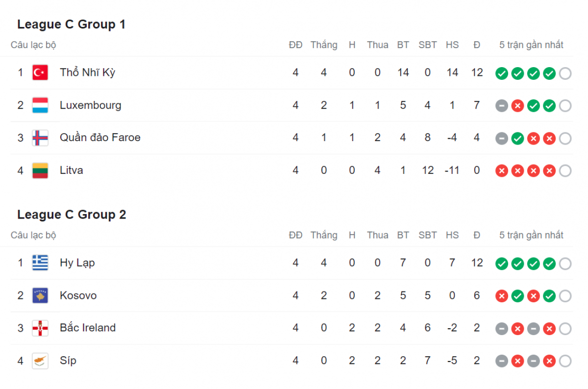Click the Northern Ireland flag icon

(x=40, y=328)
